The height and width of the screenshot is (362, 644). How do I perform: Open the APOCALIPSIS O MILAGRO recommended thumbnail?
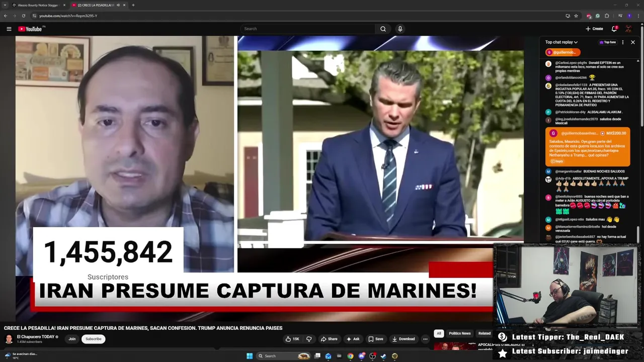tap(455, 346)
